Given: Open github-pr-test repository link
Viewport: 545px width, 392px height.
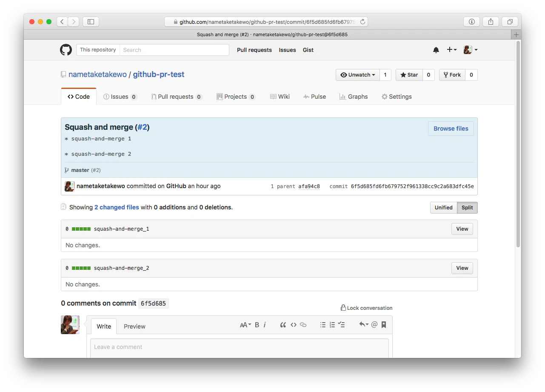Looking at the screenshot, I should 159,74.
